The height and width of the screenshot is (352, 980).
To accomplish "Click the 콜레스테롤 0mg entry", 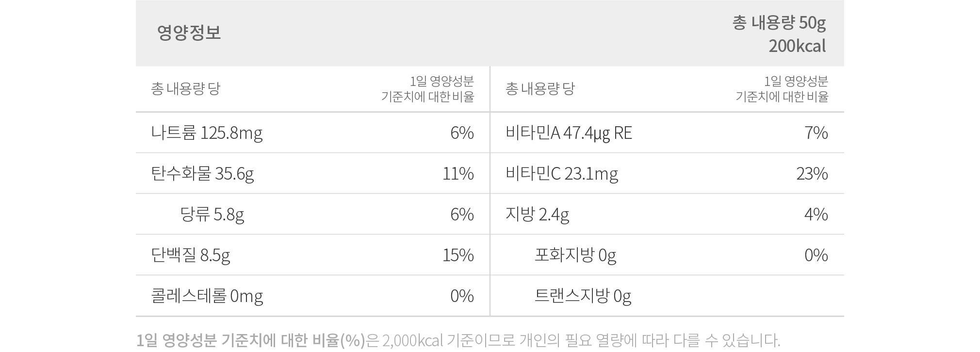I will tap(207, 296).
